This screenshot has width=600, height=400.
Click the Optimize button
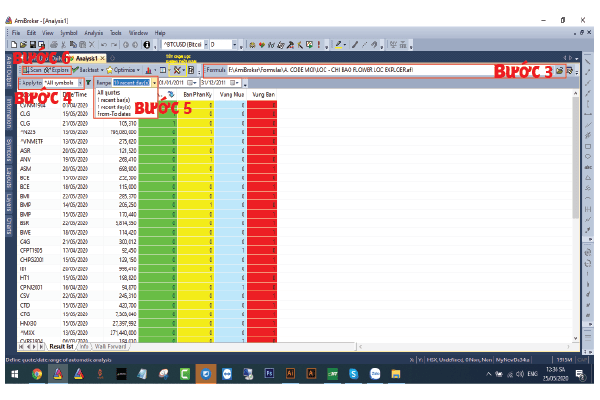coord(121,70)
